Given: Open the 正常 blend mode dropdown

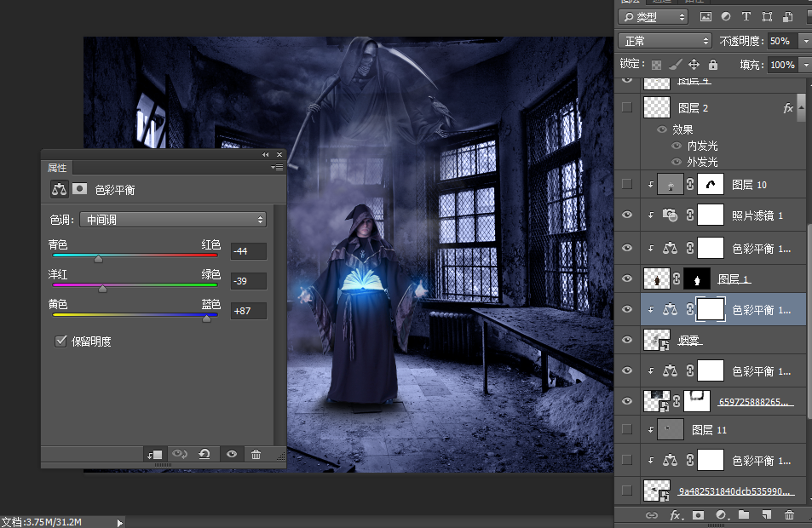Looking at the screenshot, I should tap(665, 41).
